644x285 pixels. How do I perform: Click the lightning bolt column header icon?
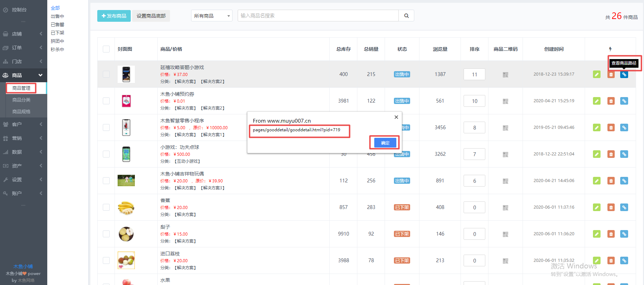pos(610,49)
